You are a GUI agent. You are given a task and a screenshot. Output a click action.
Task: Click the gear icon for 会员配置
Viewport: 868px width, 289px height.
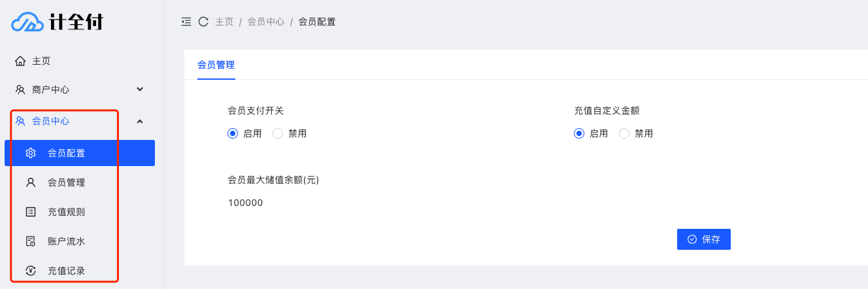[x=31, y=153]
